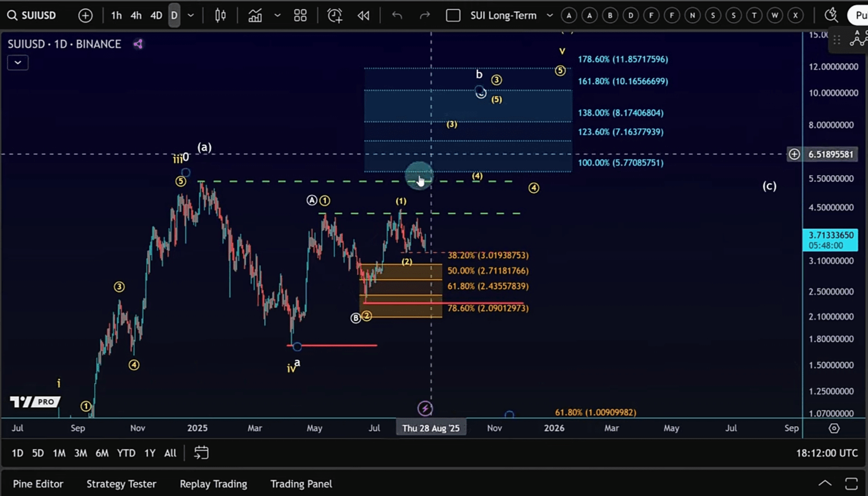Click the circled N shortcut in toolbar
The width and height of the screenshot is (868, 496).
692,16
